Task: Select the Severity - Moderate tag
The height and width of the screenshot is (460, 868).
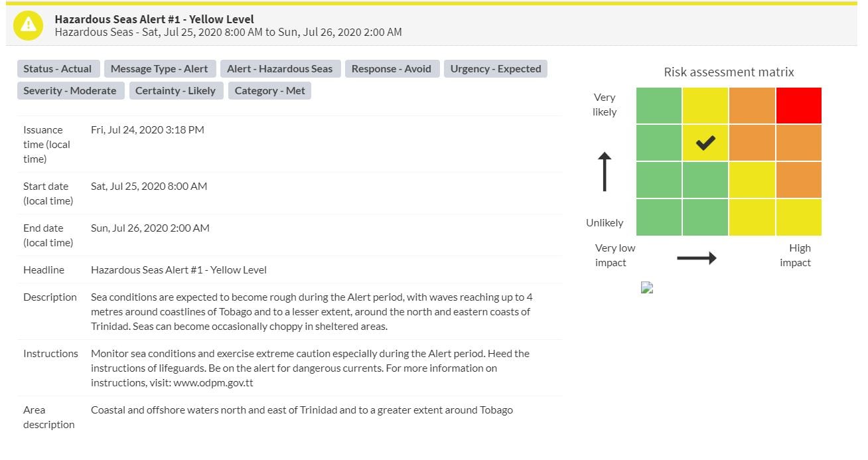Action: [x=70, y=91]
